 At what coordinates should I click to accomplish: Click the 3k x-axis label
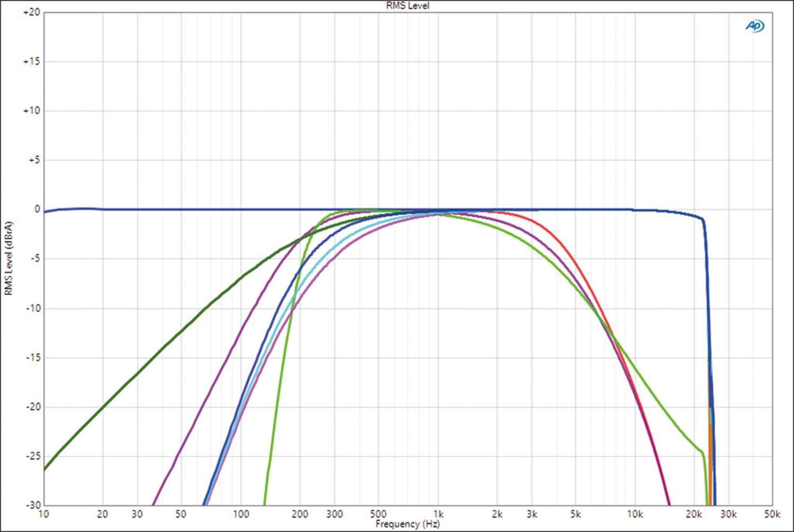pos(532,514)
